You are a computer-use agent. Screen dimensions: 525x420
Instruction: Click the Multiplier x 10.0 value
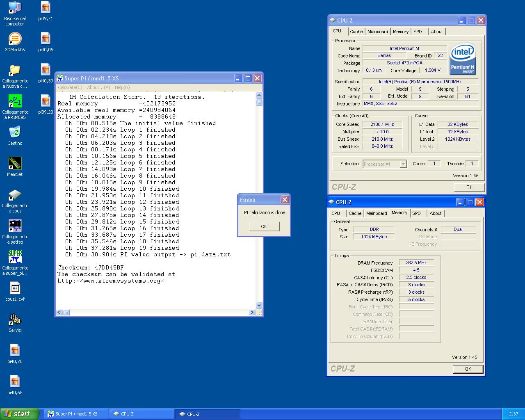[x=382, y=132]
